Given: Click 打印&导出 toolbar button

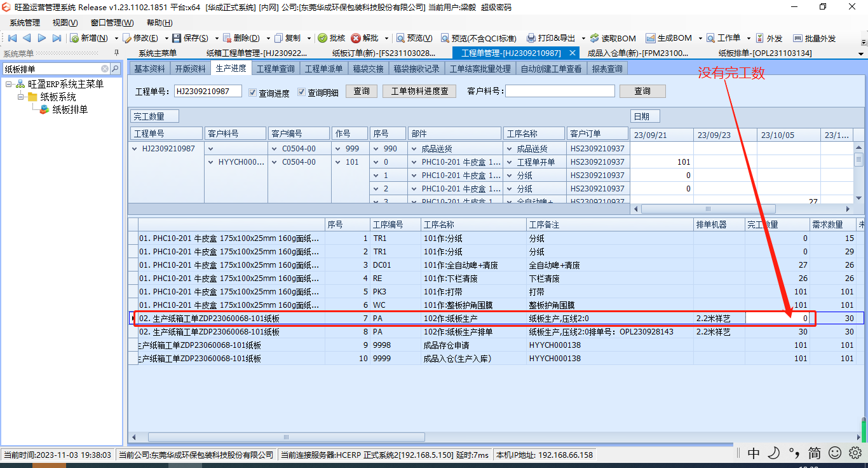Looking at the screenshot, I should [x=550, y=38].
